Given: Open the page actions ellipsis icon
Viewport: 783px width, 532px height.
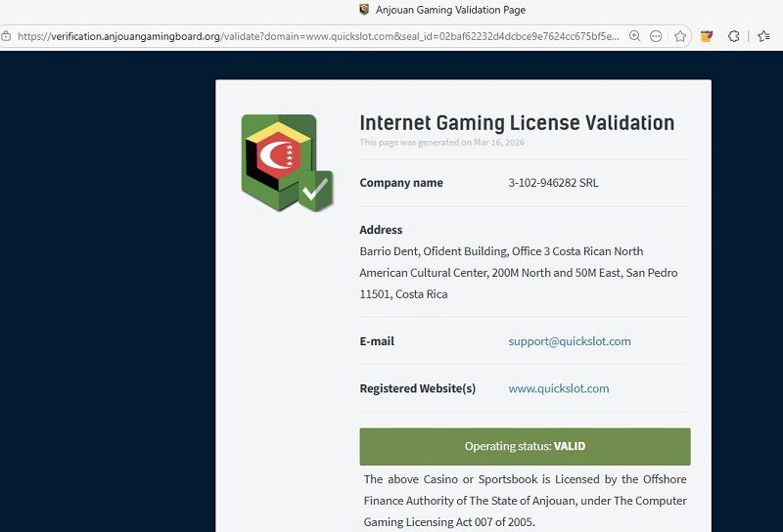Looking at the screenshot, I should pyautogui.click(x=656, y=36).
